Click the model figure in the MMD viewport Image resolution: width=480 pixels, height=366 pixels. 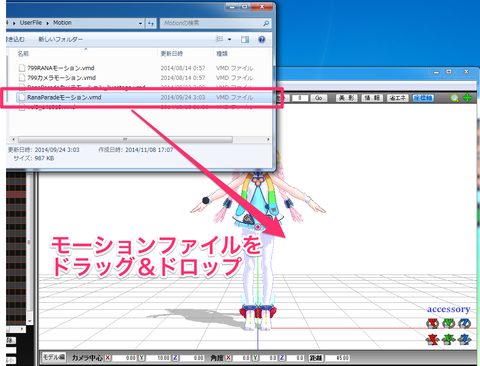(258, 240)
